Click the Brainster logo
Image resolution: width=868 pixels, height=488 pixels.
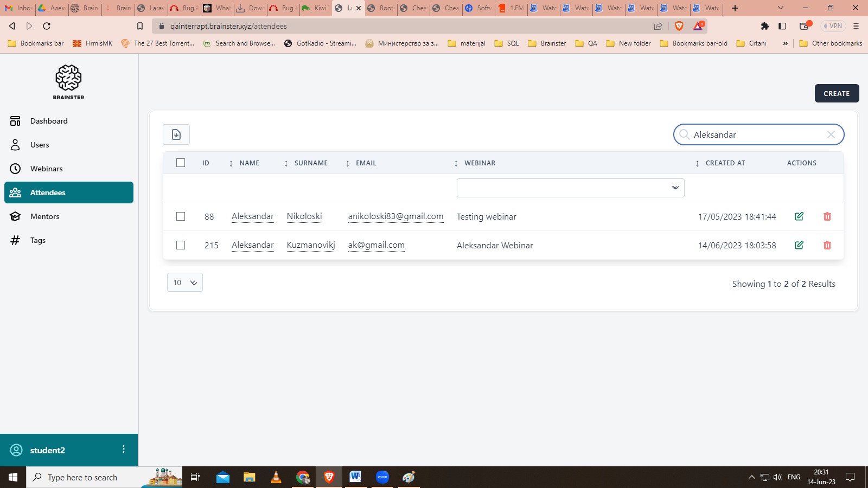(68, 82)
